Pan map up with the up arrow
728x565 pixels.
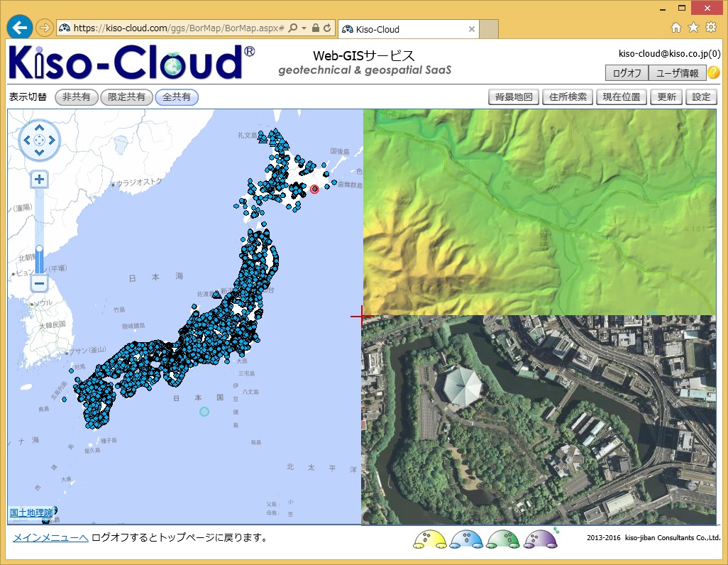click(x=40, y=128)
